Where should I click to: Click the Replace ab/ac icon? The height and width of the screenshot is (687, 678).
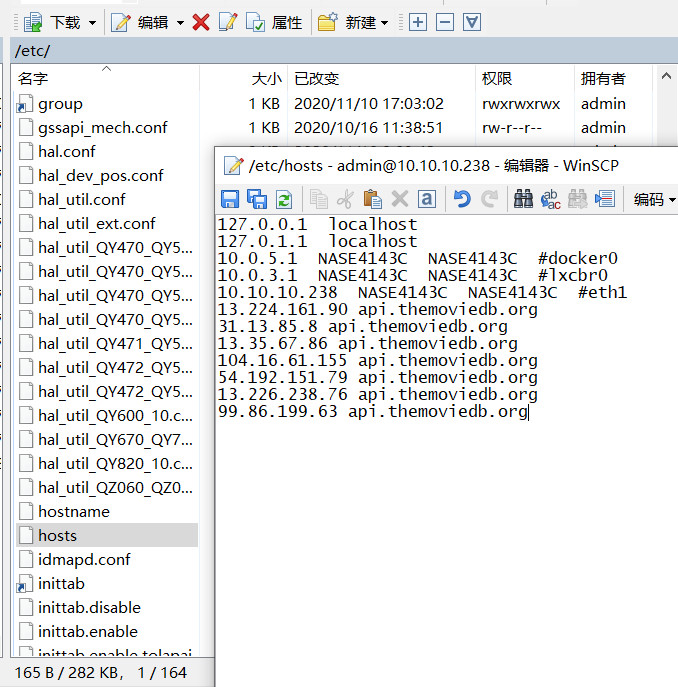click(550, 200)
